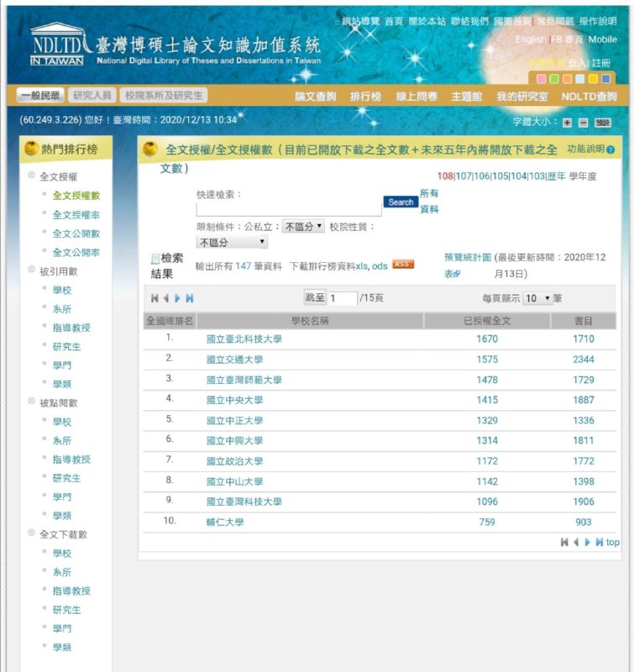Open the 校院性質 dropdown
Image resolution: width=634 pixels, height=672 pixels.
pyautogui.click(x=232, y=242)
